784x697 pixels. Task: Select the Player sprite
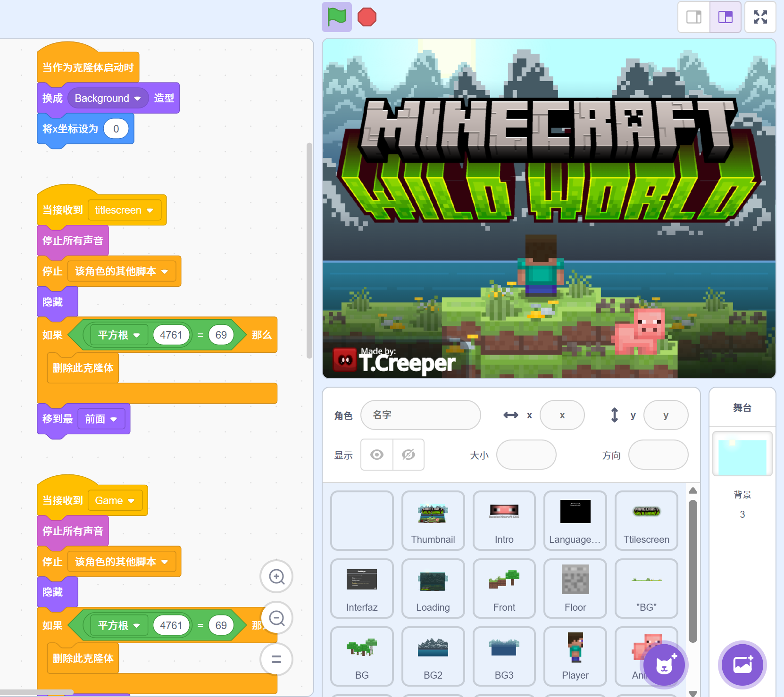pos(575,656)
